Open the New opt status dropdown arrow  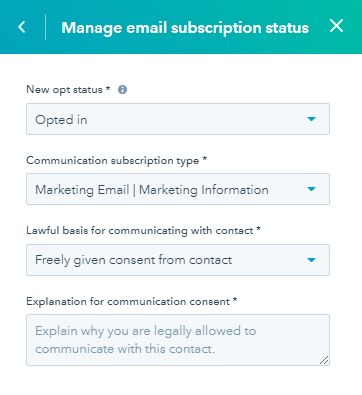[311, 119]
